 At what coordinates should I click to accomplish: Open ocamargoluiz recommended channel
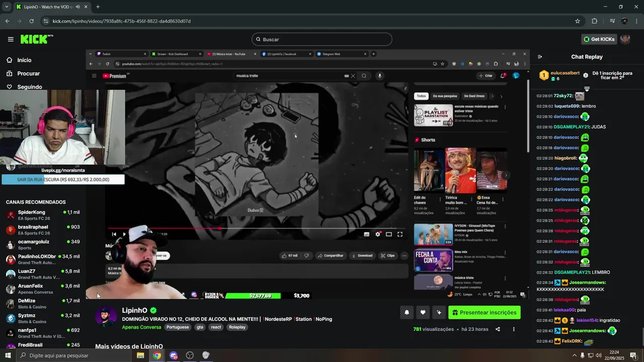pyautogui.click(x=42, y=244)
